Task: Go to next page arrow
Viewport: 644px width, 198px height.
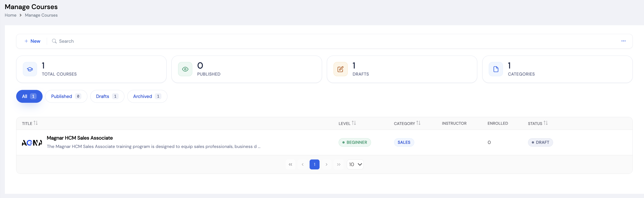Action: pos(326,165)
